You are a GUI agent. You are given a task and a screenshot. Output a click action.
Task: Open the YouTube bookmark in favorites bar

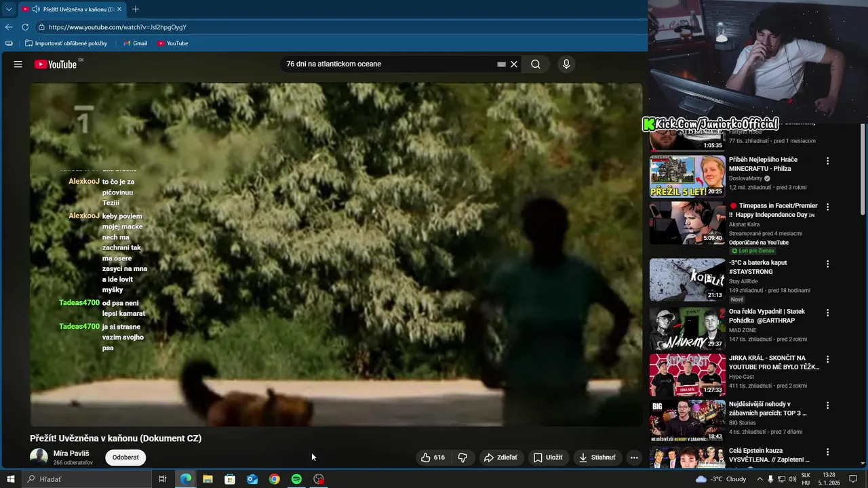172,43
